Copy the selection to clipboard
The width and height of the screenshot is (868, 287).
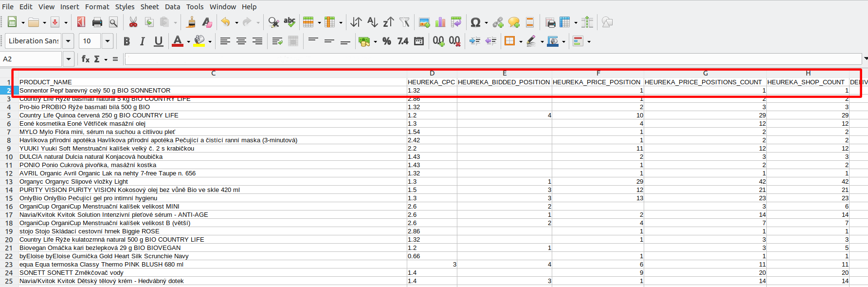(x=149, y=22)
